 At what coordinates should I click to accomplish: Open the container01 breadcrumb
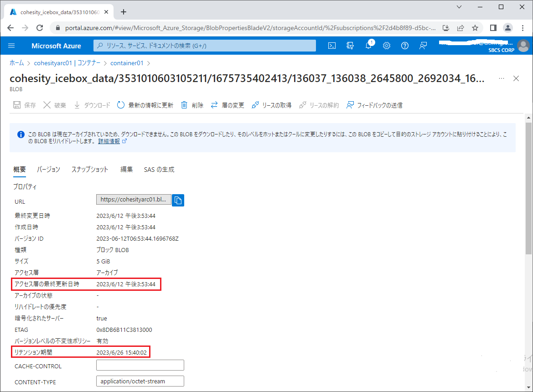tap(127, 63)
